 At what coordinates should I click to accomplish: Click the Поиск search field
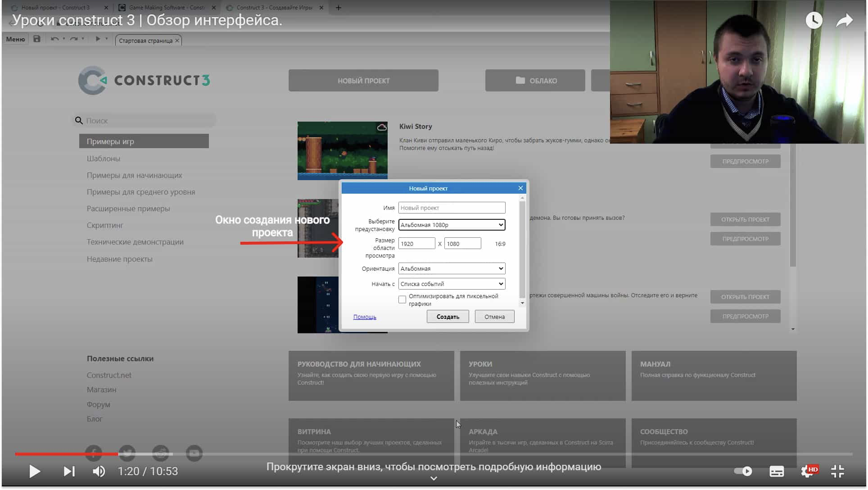[144, 121]
